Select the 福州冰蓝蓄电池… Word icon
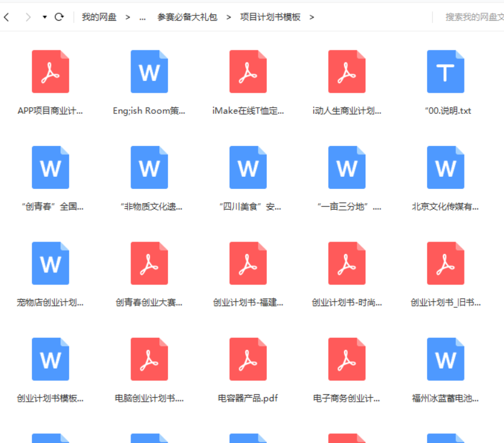 pos(446,359)
